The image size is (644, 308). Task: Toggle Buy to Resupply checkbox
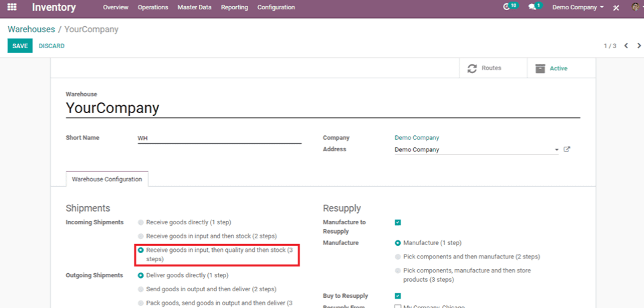pyautogui.click(x=398, y=296)
